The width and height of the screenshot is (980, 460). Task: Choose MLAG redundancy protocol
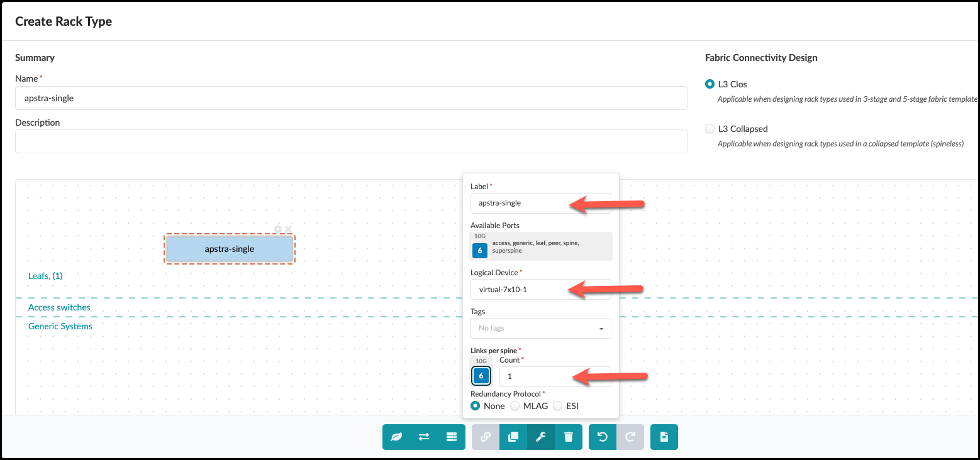[515, 406]
